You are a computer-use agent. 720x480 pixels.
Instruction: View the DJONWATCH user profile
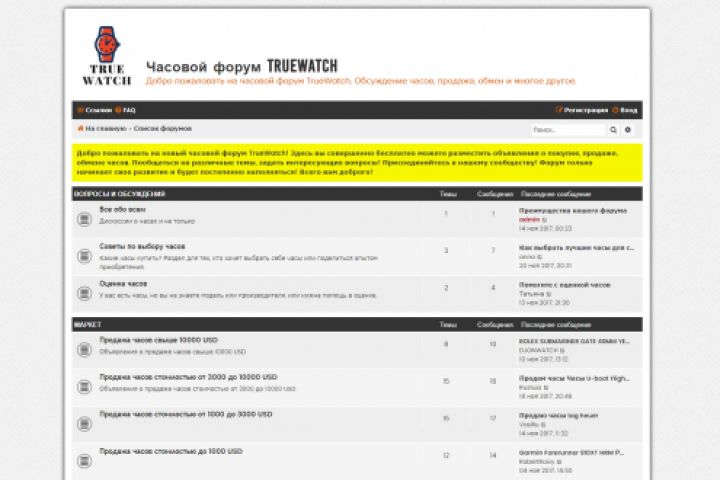[x=539, y=350]
